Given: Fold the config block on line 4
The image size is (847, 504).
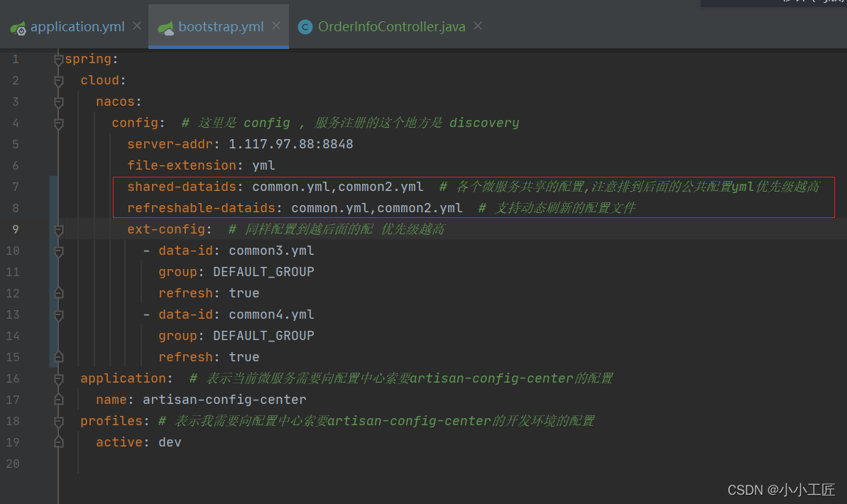Looking at the screenshot, I should tap(59, 124).
